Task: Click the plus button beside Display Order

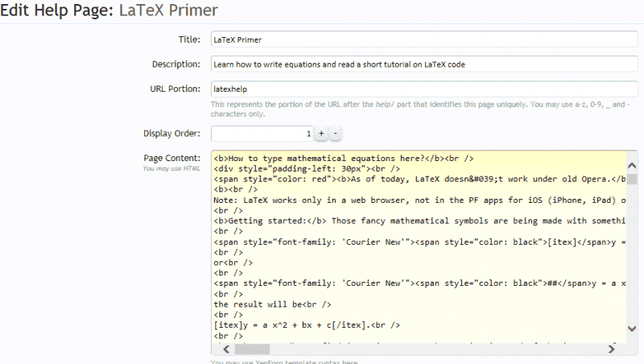Action: tap(320, 133)
